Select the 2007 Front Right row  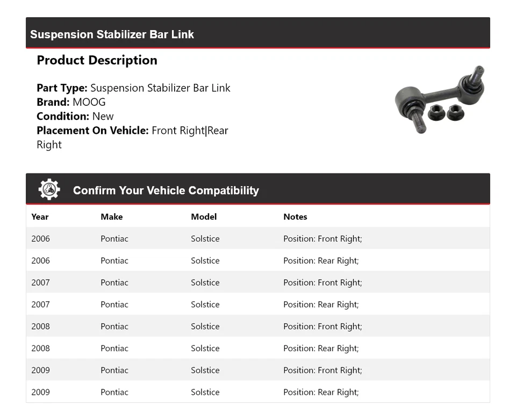pos(257,283)
